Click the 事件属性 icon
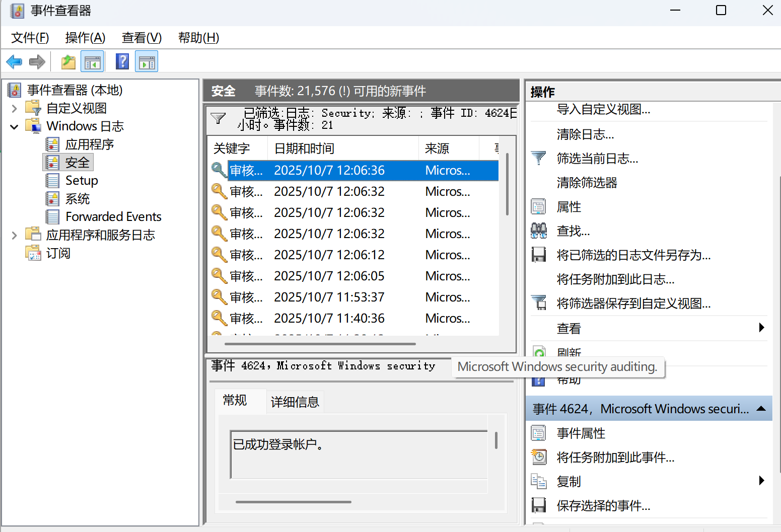This screenshot has width=781, height=532. (539, 433)
